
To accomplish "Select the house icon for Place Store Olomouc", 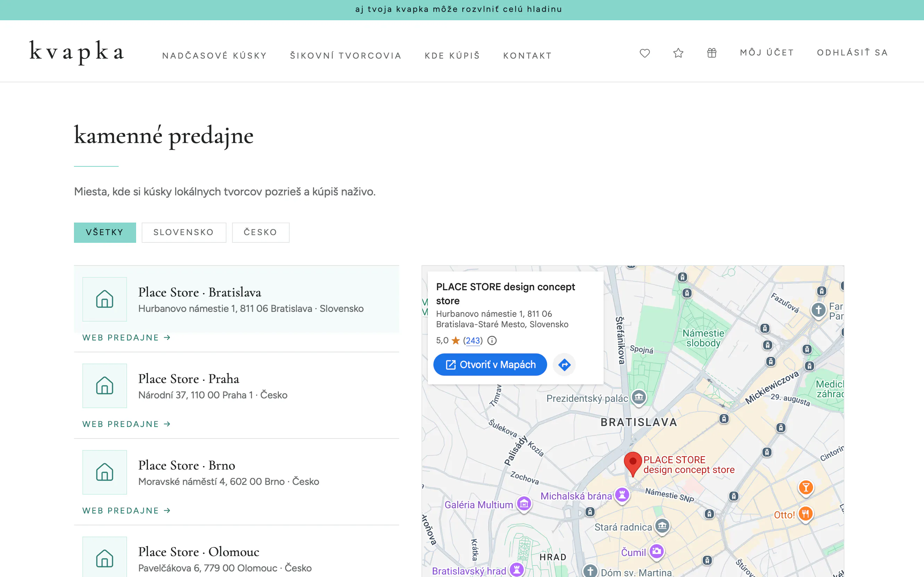I will pyautogui.click(x=105, y=559).
